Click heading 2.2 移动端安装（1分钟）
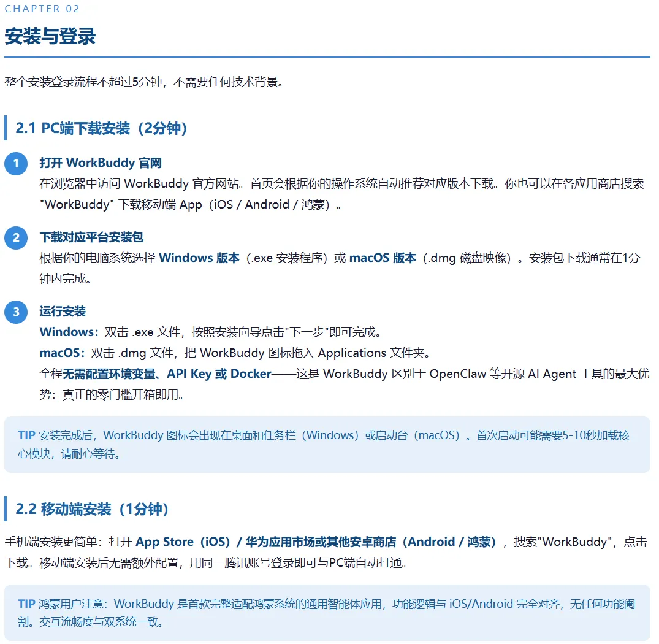The image size is (659, 644). tap(91, 509)
